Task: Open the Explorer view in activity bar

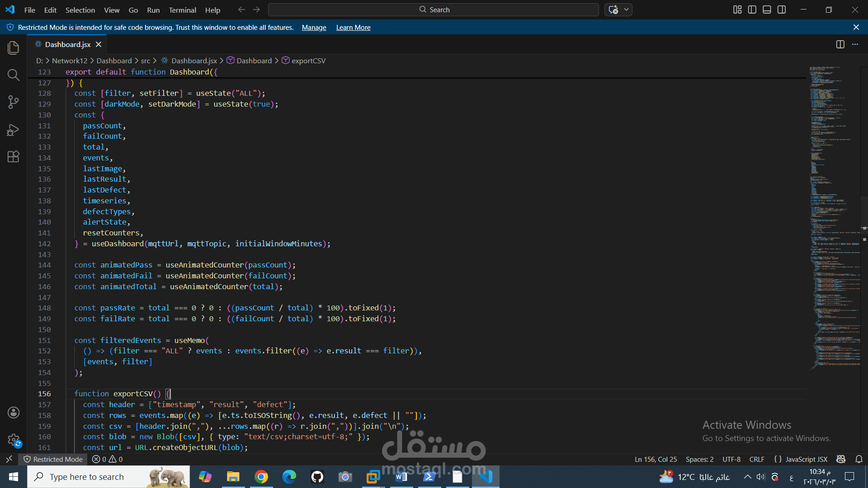Action: (x=14, y=48)
